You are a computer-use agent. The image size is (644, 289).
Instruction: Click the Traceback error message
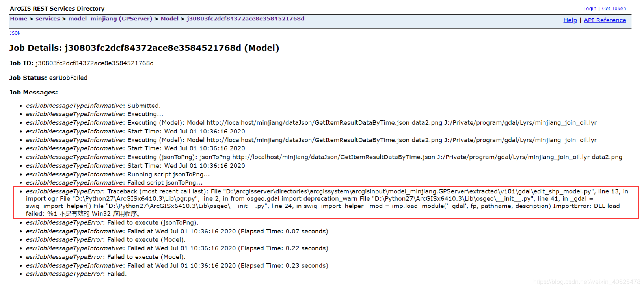(327, 202)
